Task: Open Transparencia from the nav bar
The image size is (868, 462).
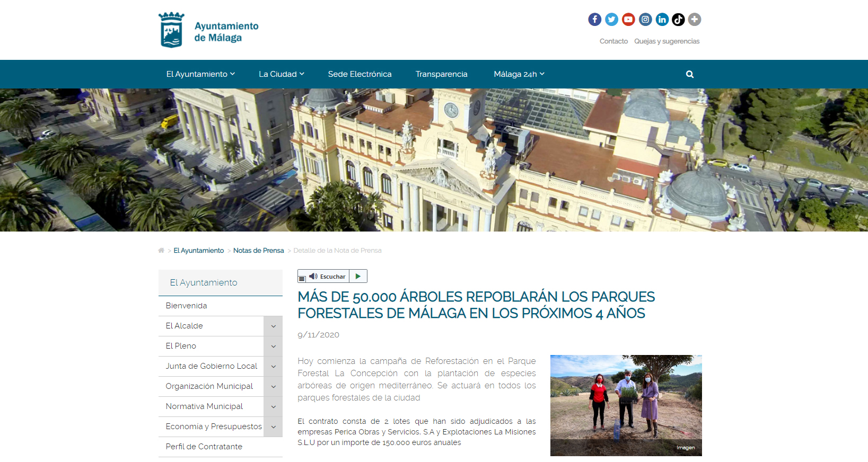Action: tap(441, 74)
